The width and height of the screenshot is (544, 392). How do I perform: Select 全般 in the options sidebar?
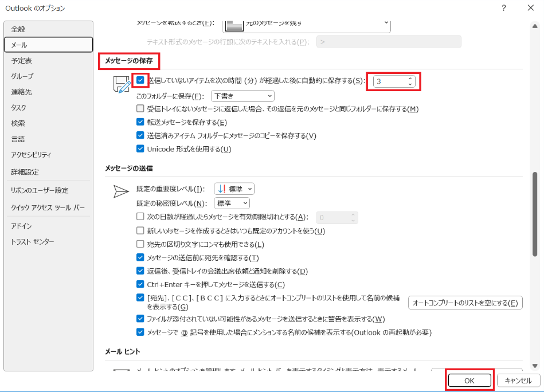[48, 29]
